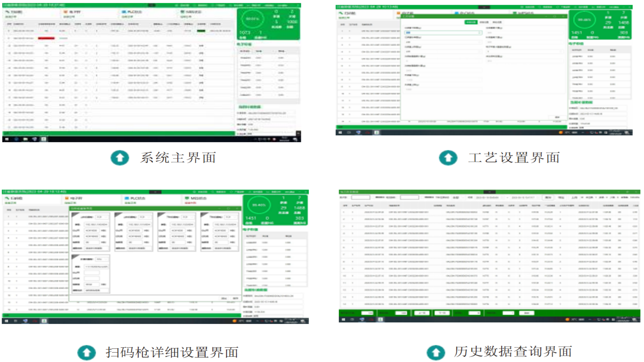Select the active green tab in 工艺设置 dialog

tap(471, 22)
